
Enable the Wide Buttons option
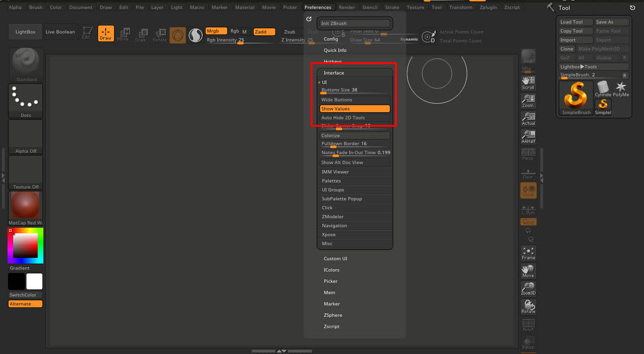click(355, 100)
